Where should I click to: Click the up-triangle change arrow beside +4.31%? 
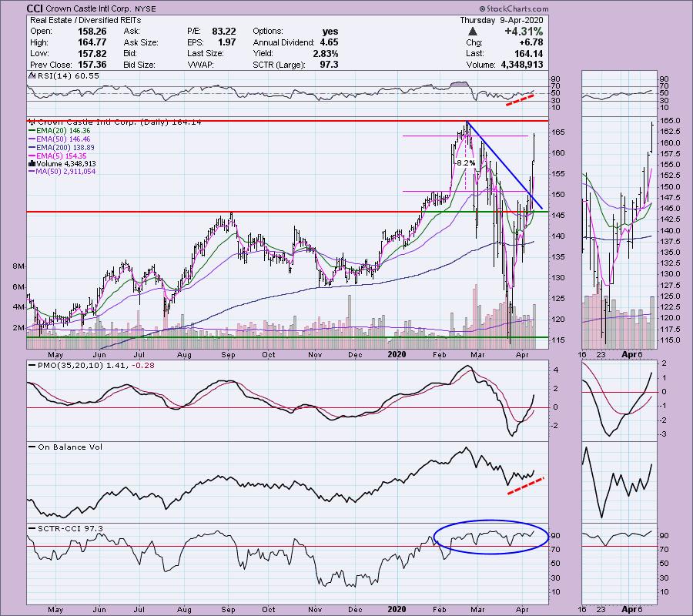click(x=473, y=32)
